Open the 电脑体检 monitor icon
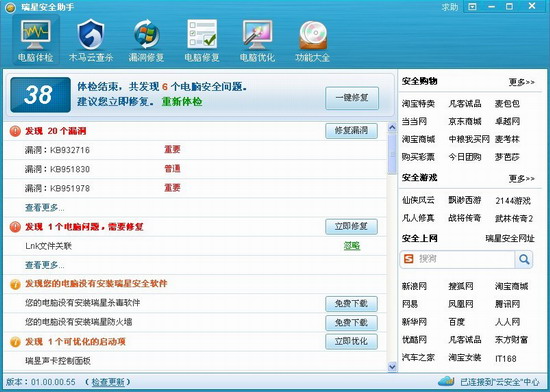 tap(35, 35)
